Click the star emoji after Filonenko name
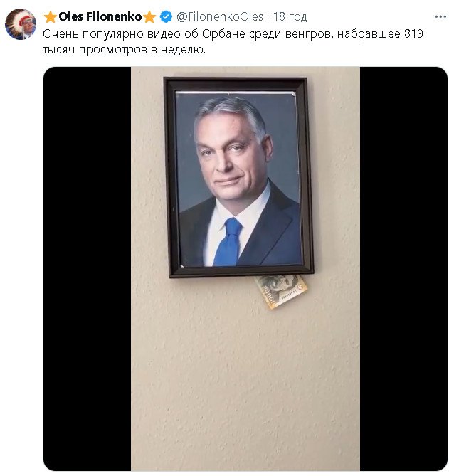 point(149,16)
